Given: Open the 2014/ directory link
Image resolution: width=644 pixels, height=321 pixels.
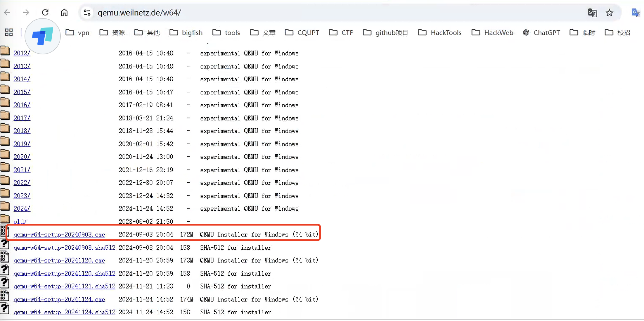Looking at the screenshot, I should coord(22,79).
